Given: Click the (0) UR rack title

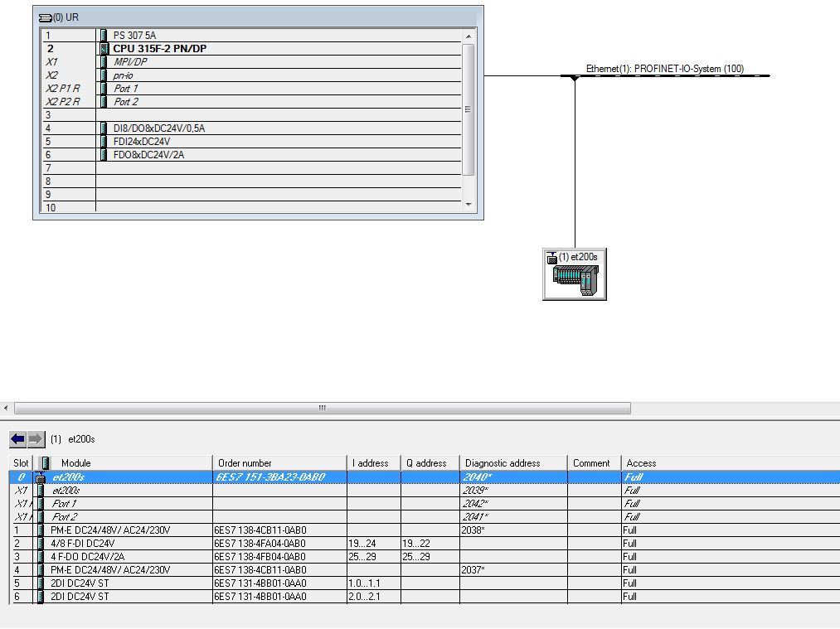Looking at the screenshot, I should (66, 17).
